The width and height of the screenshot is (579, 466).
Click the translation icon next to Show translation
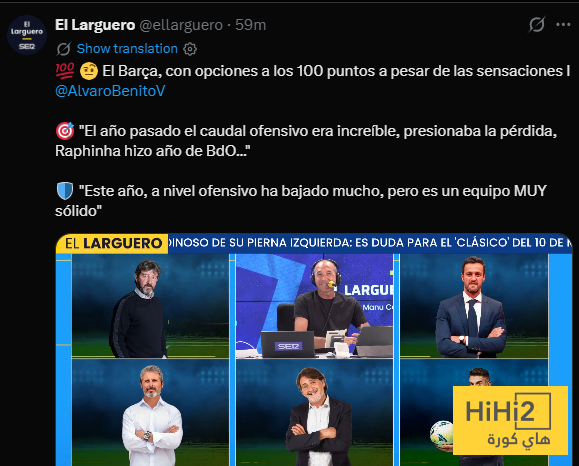pos(64,49)
